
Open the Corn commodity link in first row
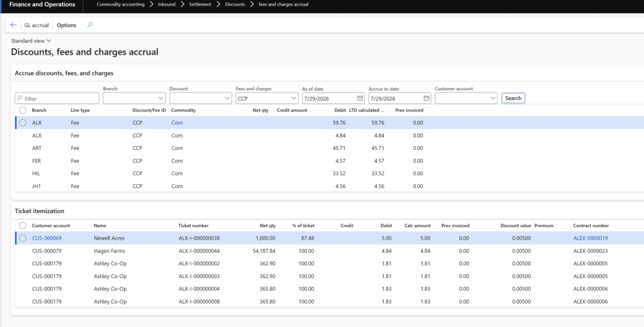pos(177,123)
